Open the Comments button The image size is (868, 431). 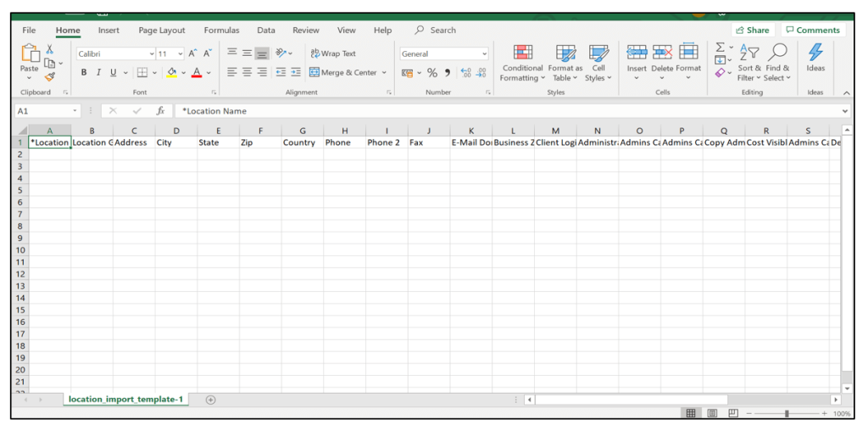pos(813,30)
